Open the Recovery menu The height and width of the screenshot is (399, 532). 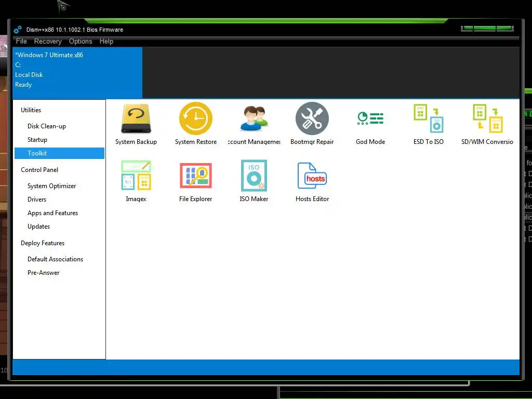pyautogui.click(x=48, y=42)
